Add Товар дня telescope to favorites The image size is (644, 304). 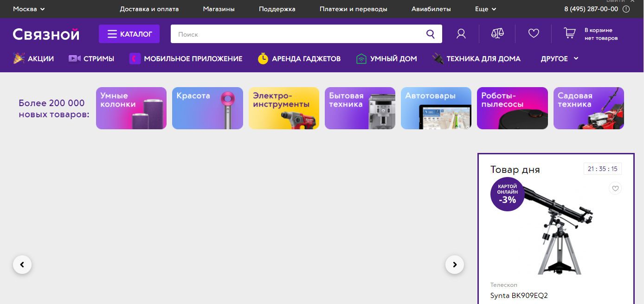pos(615,188)
